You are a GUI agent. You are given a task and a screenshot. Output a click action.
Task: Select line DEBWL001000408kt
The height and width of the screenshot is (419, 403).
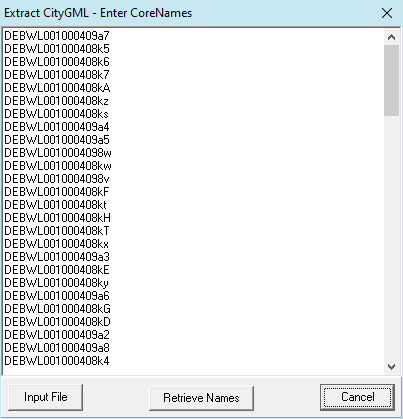coord(55,205)
